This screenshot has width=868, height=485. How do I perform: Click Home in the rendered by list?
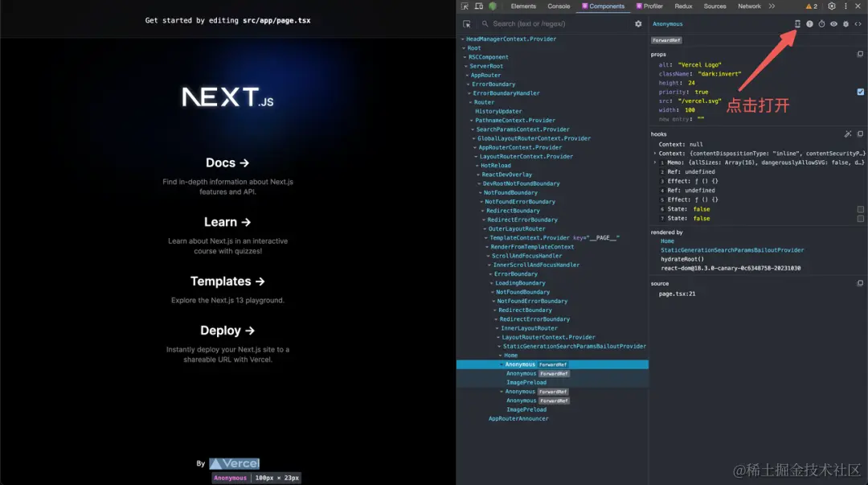[667, 241]
